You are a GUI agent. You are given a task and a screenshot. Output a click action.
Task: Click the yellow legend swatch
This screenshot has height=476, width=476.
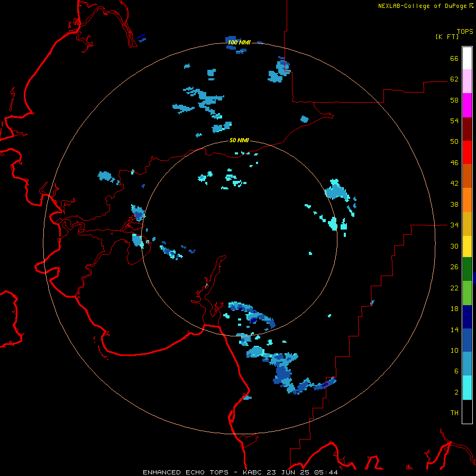coord(467,246)
